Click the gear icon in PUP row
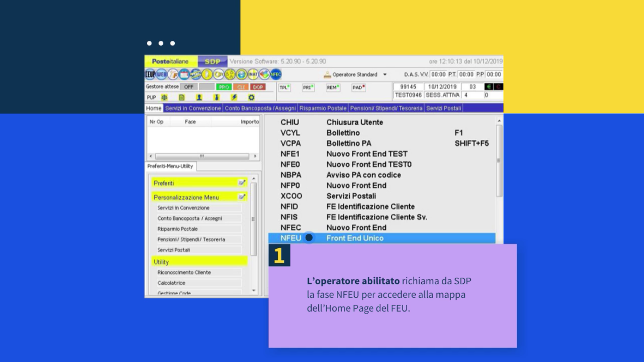This screenshot has width=644, height=362. pyautogui.click(x=251, y=98)
